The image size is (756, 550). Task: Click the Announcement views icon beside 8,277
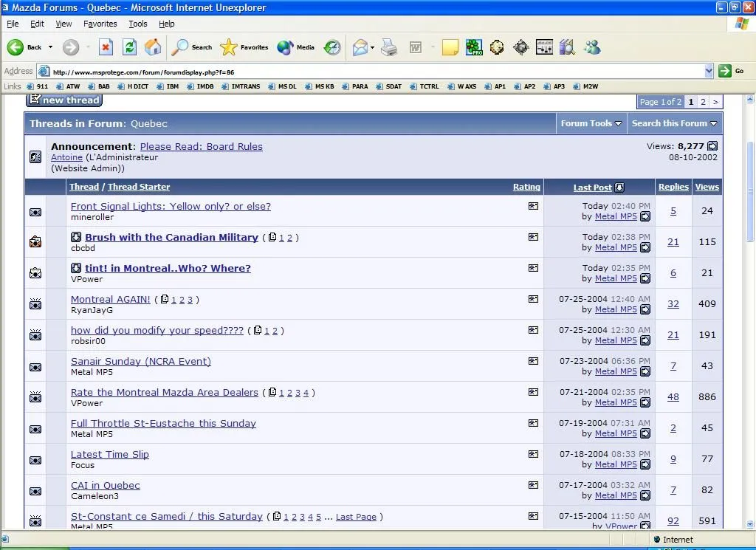(x=712, y=146)
